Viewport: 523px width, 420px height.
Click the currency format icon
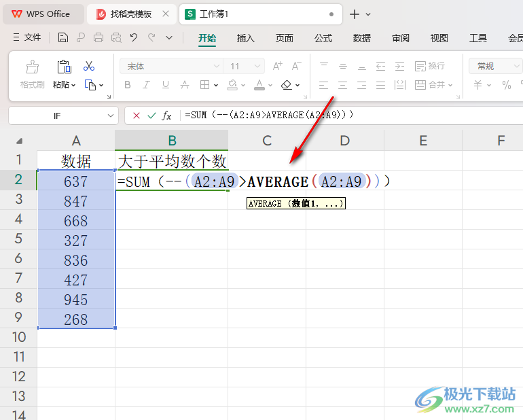[x=477, y=85]
